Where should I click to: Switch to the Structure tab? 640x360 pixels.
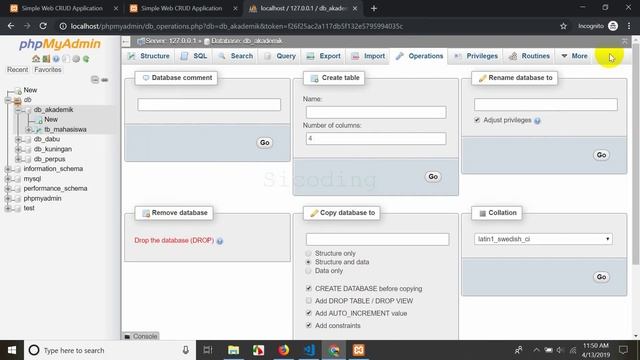[149, 56]
